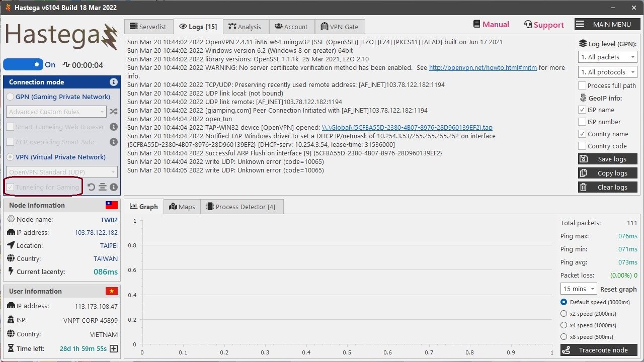Enable the ISP number checkbox
The image size is (644, 362).
(582, 122)
